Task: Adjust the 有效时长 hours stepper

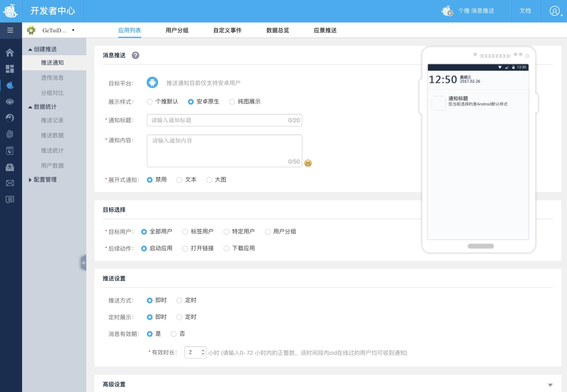Action: tap(203, 352)
